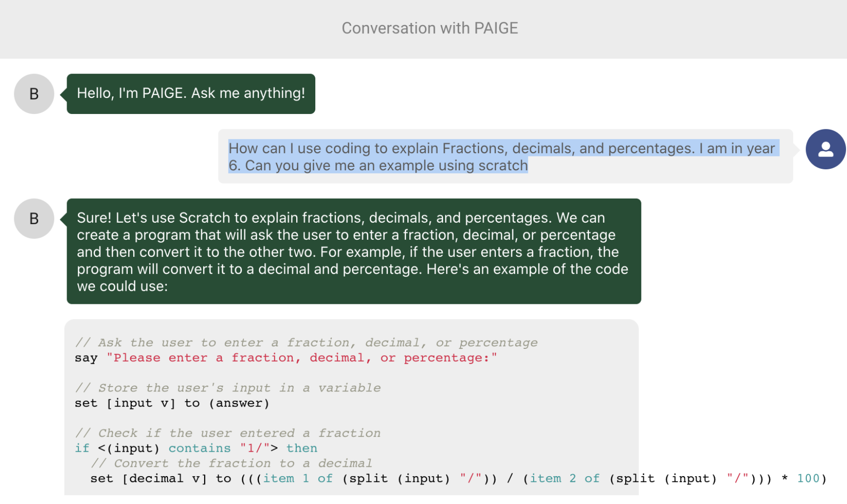Click the "contains" keyword in the code

coord(199,448)
